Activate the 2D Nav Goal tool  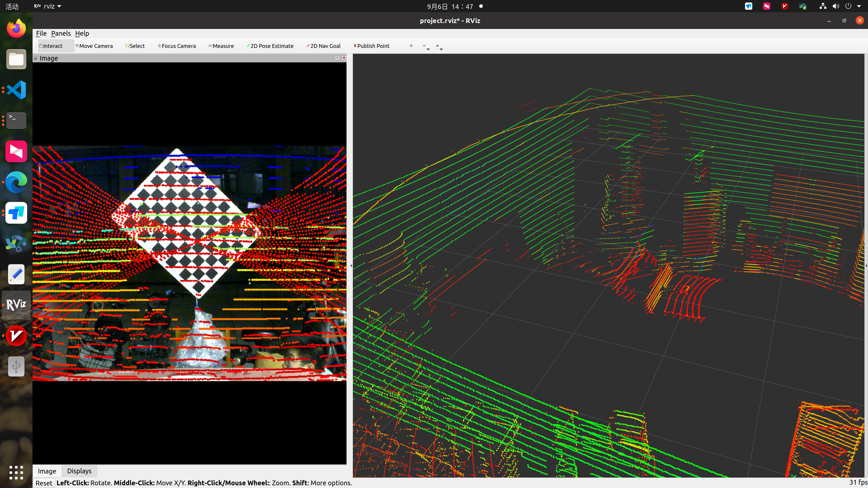pyautogui.click(x=323, y=46)
